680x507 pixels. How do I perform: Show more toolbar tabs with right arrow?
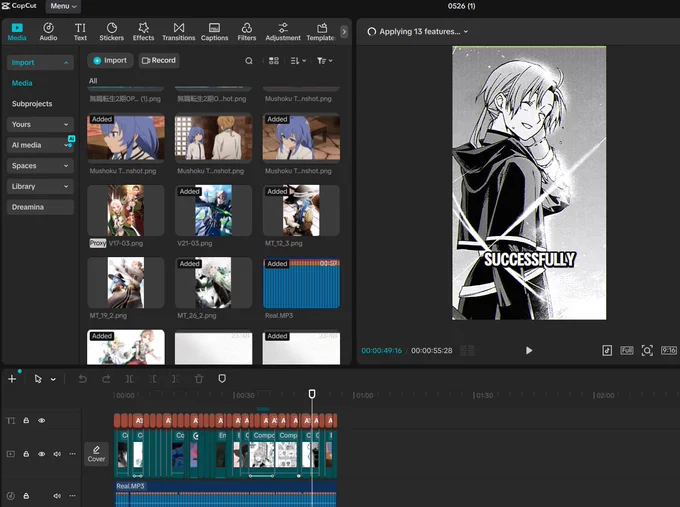tap(344, 32)
